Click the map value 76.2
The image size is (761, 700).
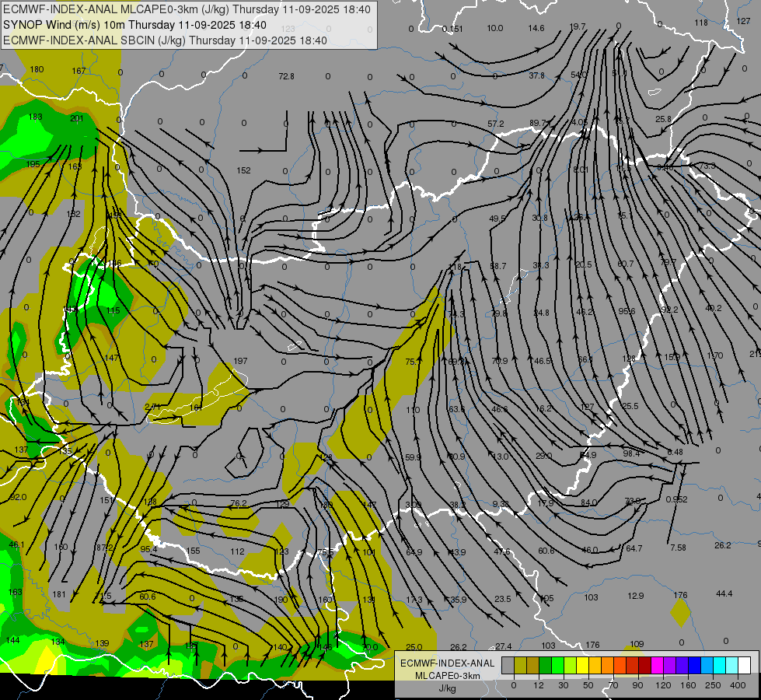[x=239, y=504]
